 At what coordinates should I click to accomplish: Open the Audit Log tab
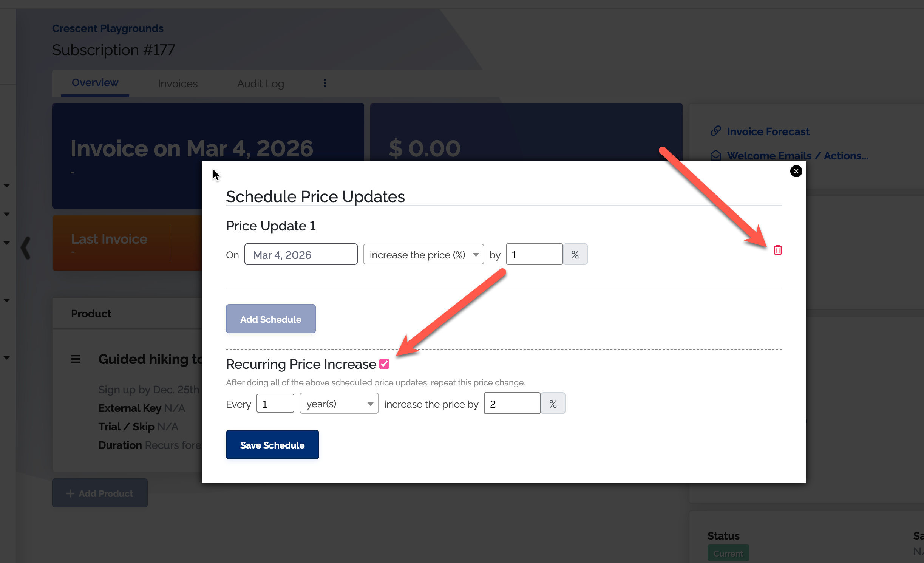click(x=260, y=84)
